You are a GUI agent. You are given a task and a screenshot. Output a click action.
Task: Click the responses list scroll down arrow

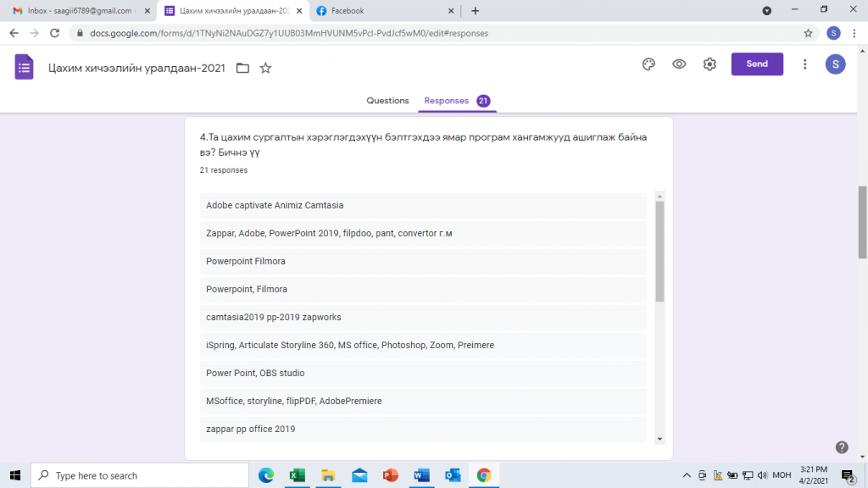pos(659,440)
